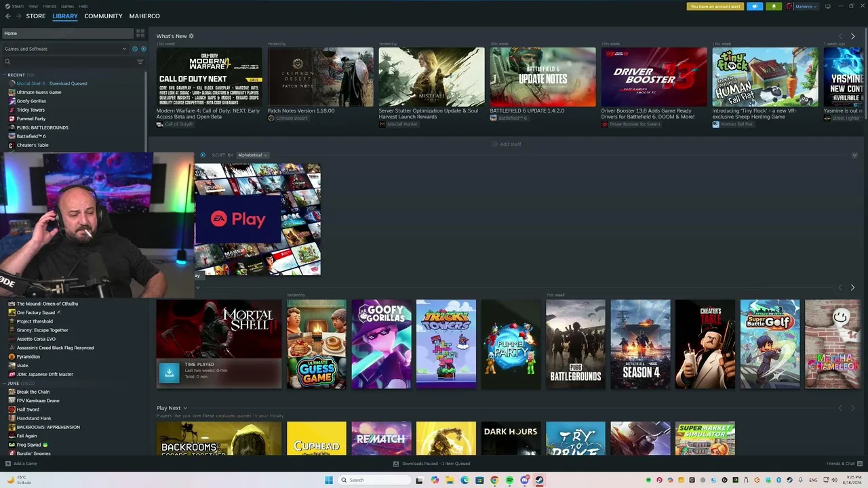Open the Driver Booster 13 news card
This screenshot has height=488, width=868.
(654, 77)
